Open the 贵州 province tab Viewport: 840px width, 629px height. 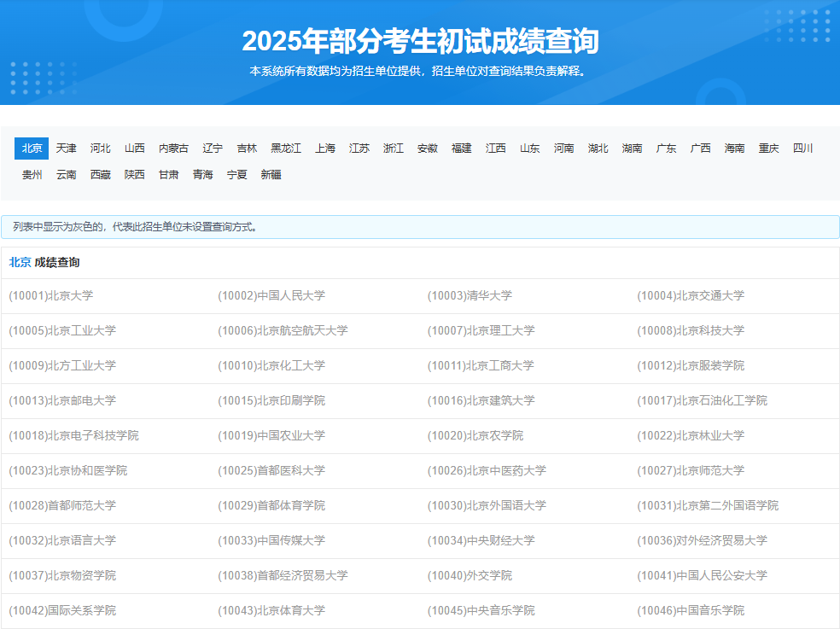pos(32,175)
